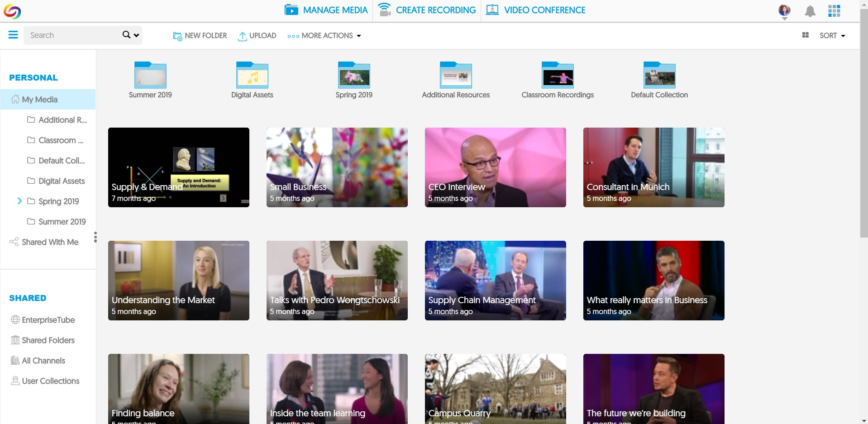Click Manage Media in top bar
Image resolution: width=868 pixels, height=424 pixels.
click(326, 10)
